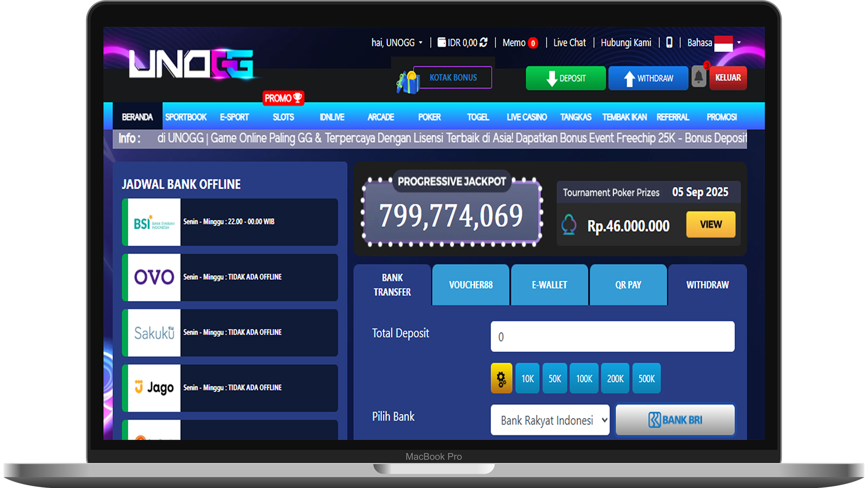Open the REFERRAL menu
868x488 pixels.
(x=673, y=117)
